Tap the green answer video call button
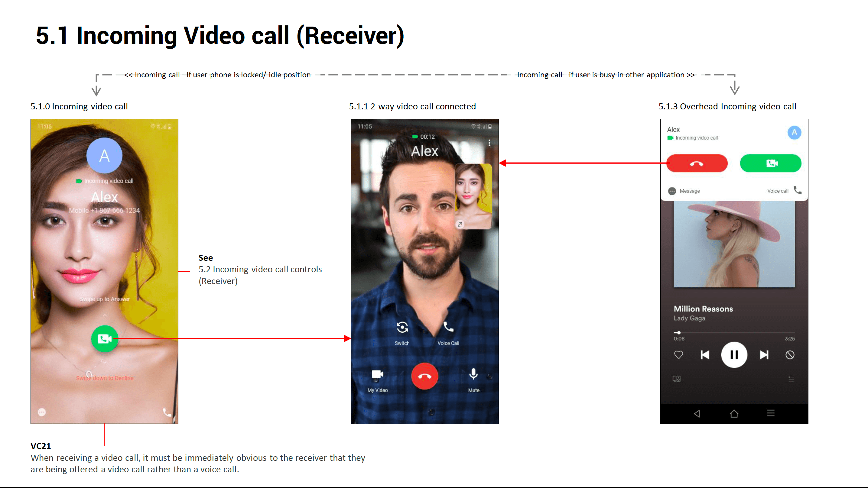868x488 pixels. 105,338
